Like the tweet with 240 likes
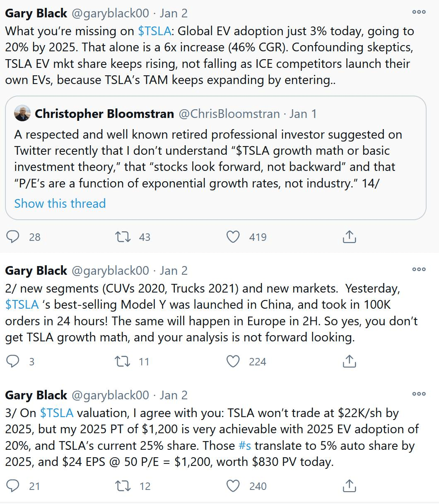This screenshot has height=504, width=439. click(233, 486)
